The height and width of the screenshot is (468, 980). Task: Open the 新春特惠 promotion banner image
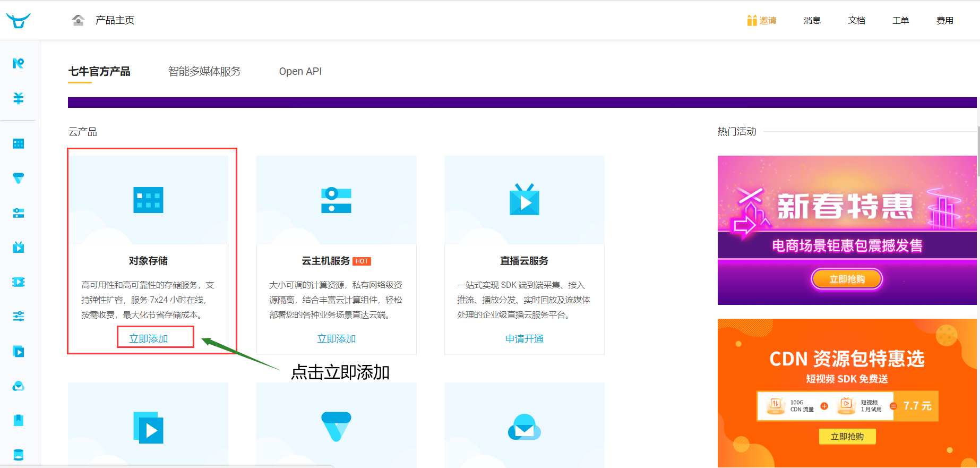pyautogui.click(x=847, y=230)
